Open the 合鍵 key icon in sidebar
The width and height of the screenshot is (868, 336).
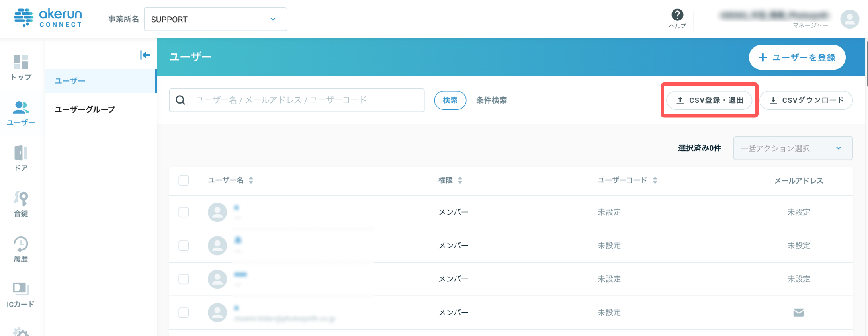coord(21,198)
